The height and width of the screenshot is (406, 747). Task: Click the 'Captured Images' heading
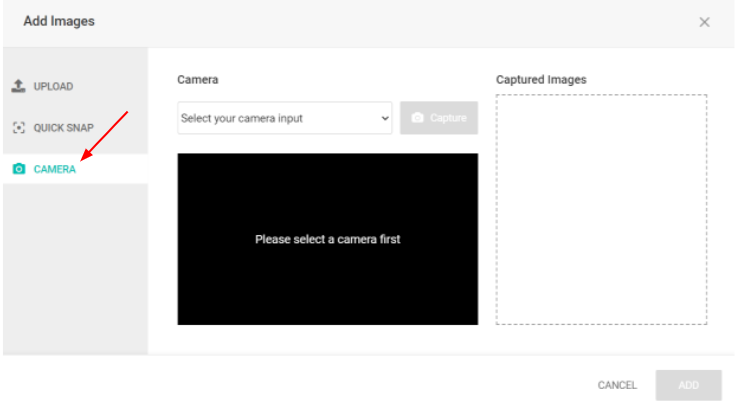coord(541,80)
